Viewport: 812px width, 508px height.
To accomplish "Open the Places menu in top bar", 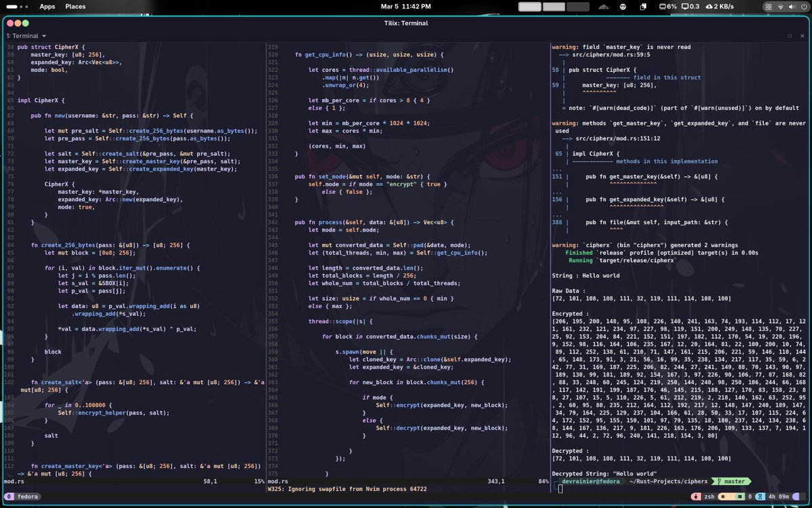I will pyautogui.click(x=75, y=6).
